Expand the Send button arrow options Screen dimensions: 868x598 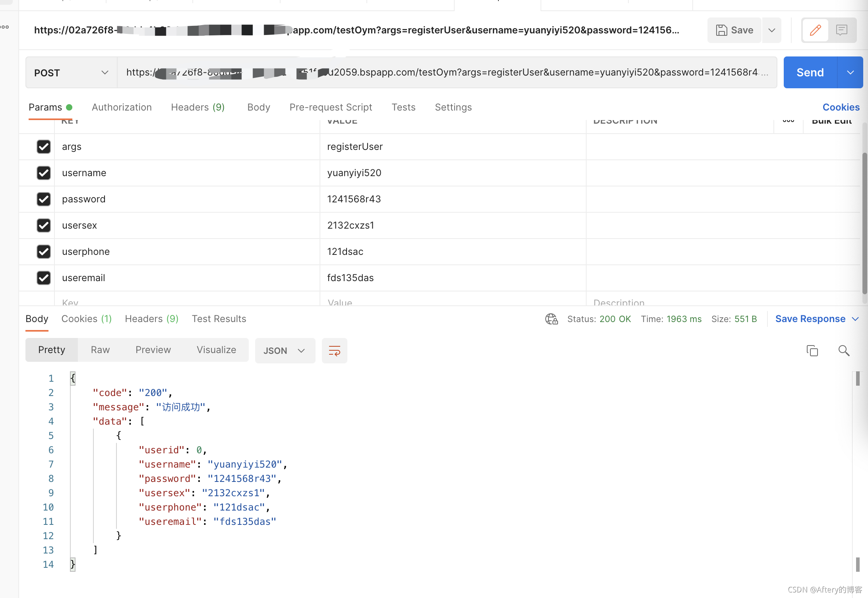tap(850, 72)
